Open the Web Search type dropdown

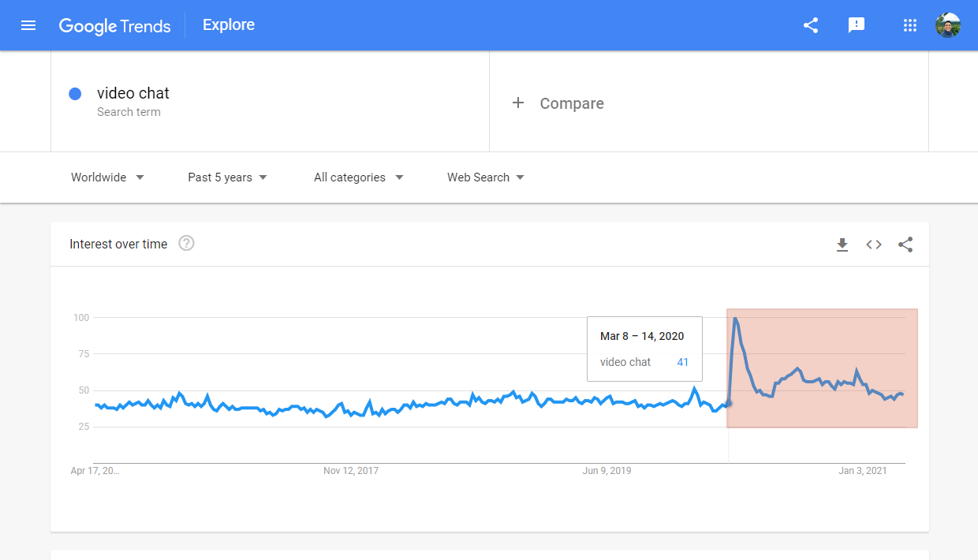485,177
